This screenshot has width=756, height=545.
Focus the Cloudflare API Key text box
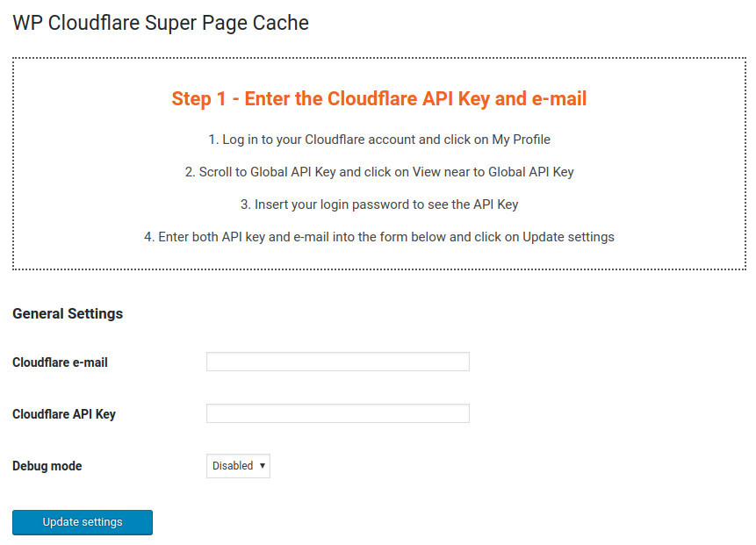337,413
